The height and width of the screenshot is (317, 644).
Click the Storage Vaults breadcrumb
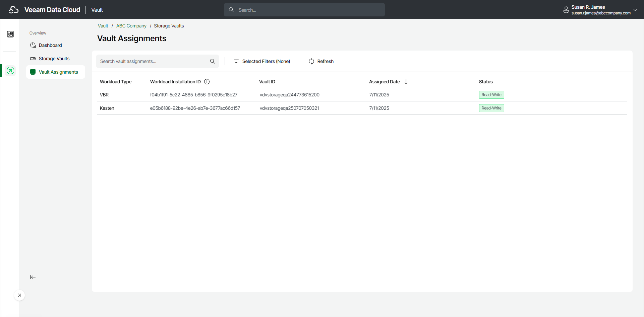pos(169,26)
